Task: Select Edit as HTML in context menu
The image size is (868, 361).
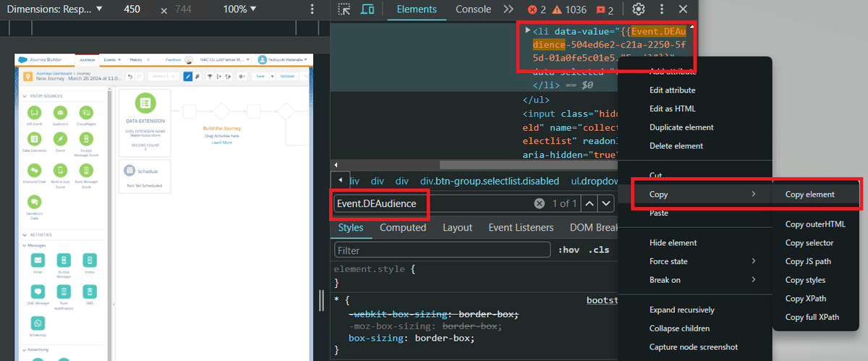Action: point(672,109)
